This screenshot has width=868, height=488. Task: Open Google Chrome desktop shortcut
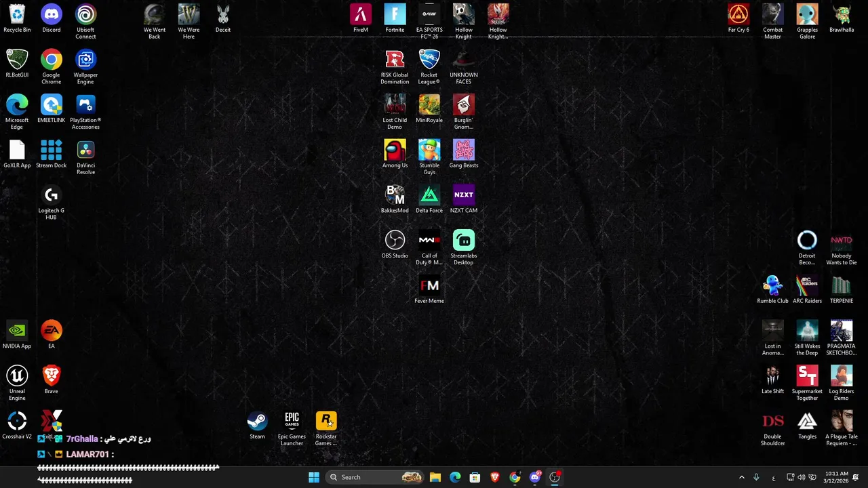click(x=51, y=67)
